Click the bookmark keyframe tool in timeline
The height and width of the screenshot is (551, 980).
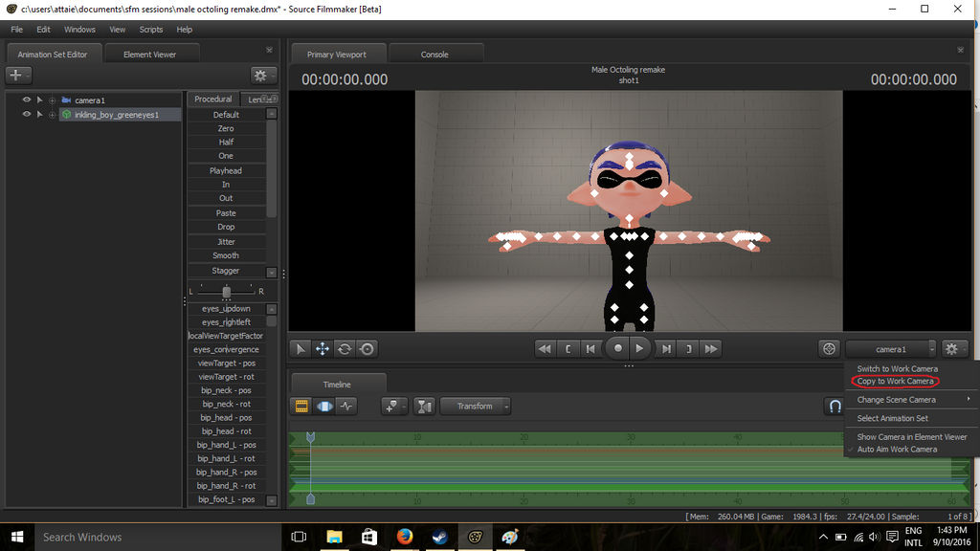pos(391,406)
